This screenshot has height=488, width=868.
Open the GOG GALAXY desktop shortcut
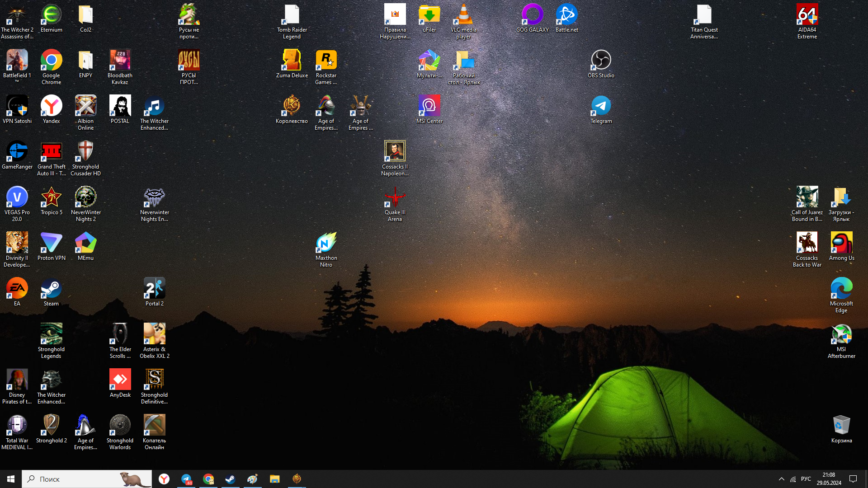pyautogui.click(x=533, y=14)
